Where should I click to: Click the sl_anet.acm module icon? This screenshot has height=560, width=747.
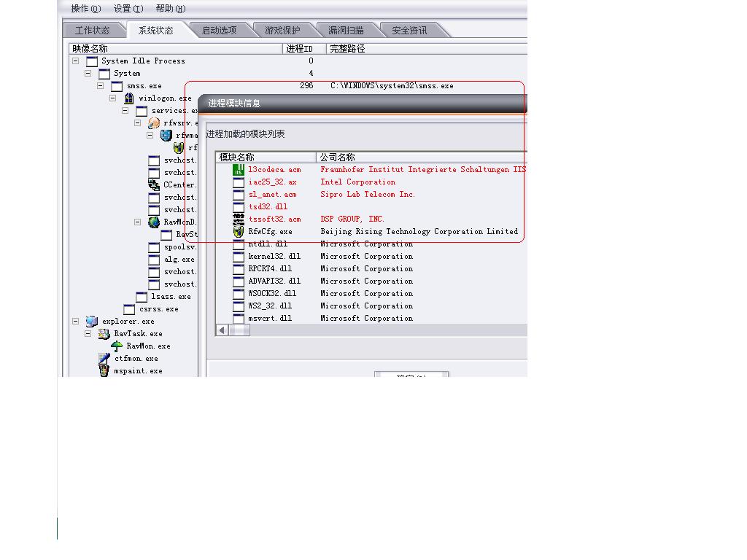pyautogui.click(x=239, y=194)
